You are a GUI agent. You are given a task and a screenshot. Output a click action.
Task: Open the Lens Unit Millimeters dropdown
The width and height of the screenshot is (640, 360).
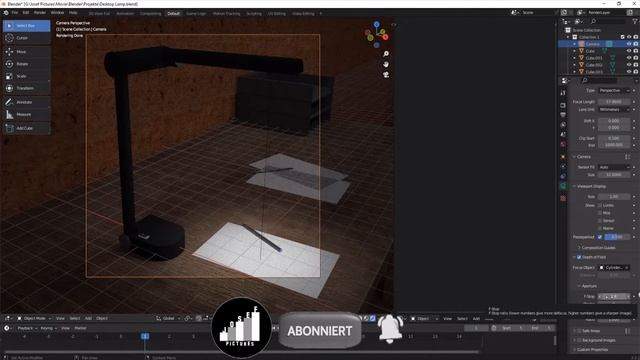(x=614, y=110)
